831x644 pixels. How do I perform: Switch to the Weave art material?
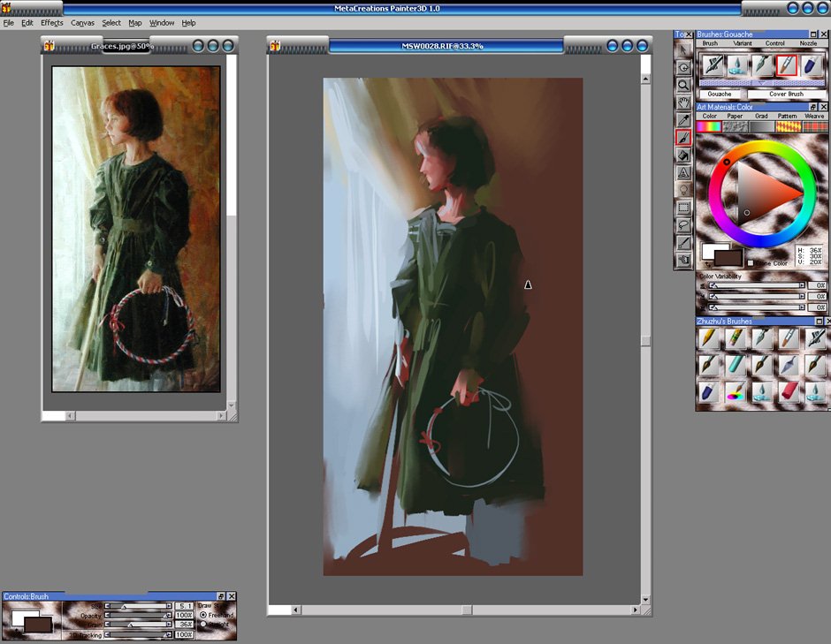point(814,126)
